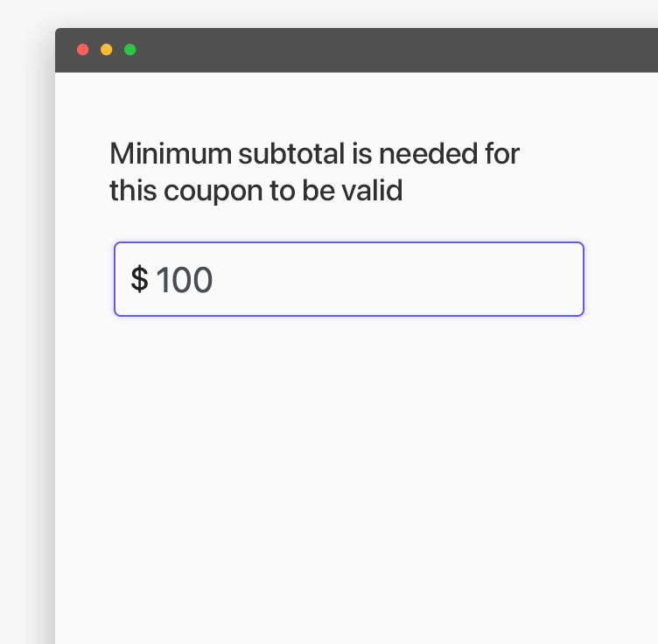Click the red close window button
Screen dimensions: 658x644
coord(83,50)
